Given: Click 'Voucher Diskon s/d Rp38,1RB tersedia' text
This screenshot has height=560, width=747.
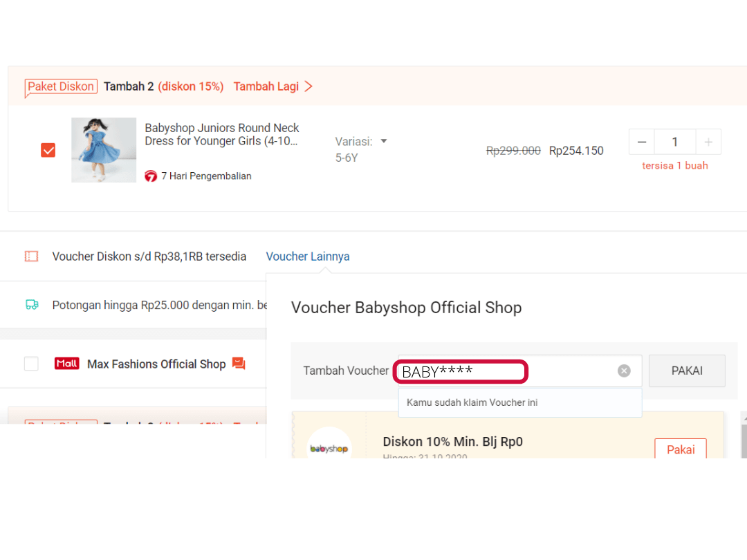Looking at the screenshot, I should pyautogui.click(x=149, y=256).
